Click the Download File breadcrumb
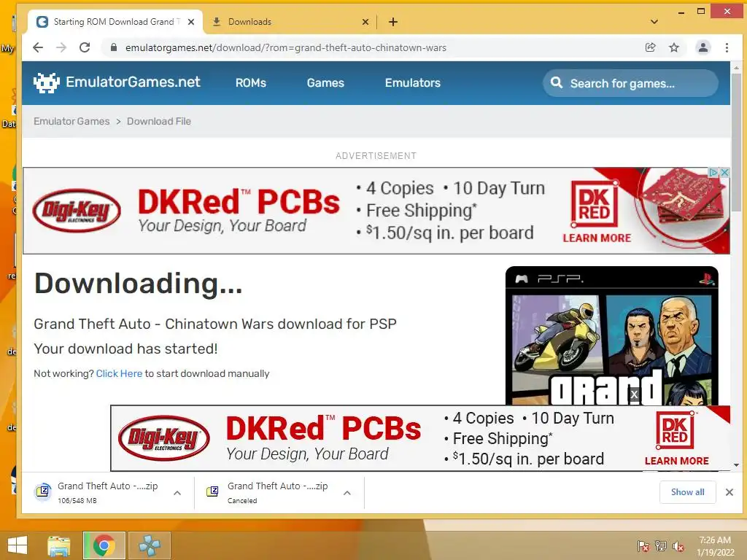 coord(158,122)
